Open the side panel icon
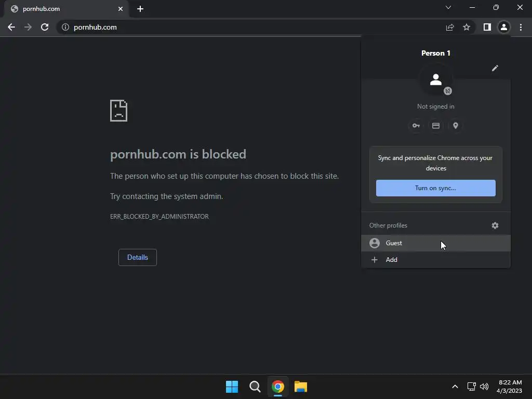532x399 pixels. 487,27
